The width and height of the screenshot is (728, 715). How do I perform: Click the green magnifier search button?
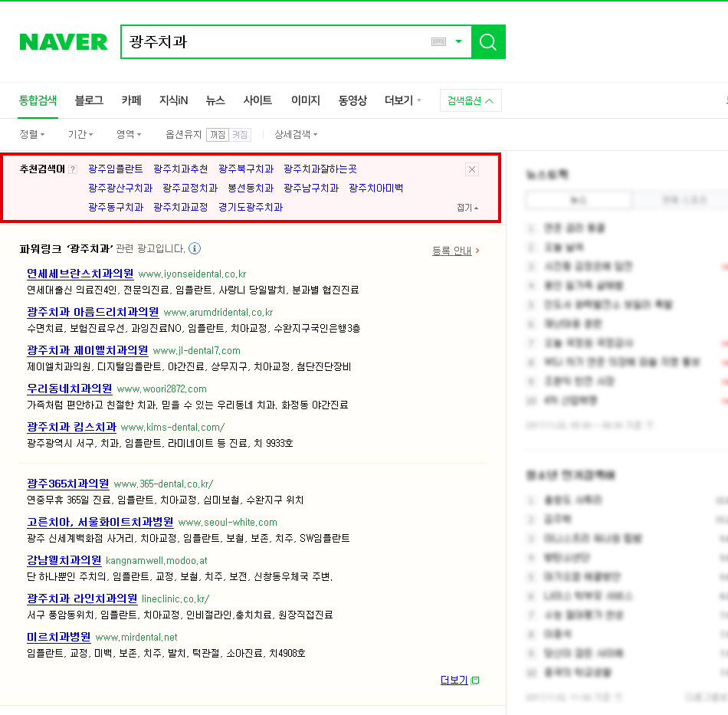pos(487,42)
